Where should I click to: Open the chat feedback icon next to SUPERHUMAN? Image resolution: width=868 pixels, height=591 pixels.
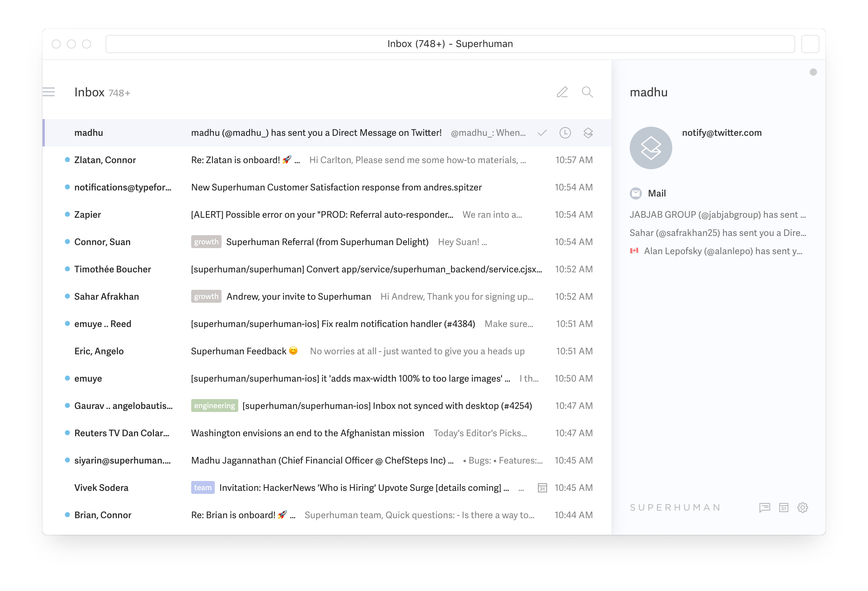(x=765, y=508)
